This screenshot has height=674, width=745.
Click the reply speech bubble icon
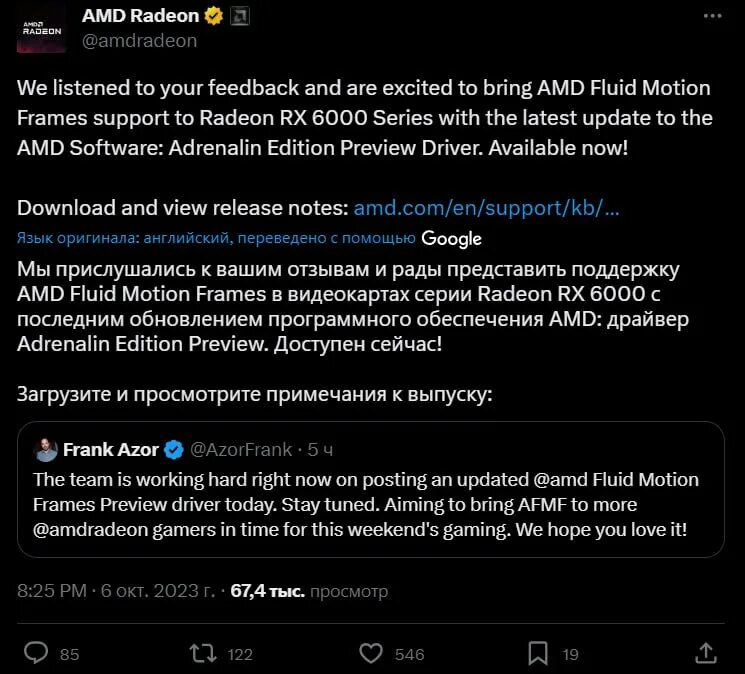36,653
